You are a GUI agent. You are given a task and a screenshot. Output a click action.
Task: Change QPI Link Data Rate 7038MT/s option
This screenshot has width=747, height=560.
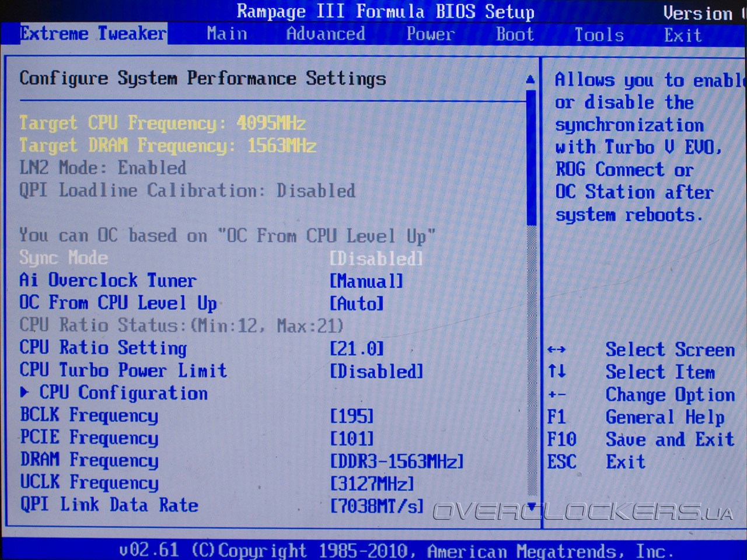[377, 506]
